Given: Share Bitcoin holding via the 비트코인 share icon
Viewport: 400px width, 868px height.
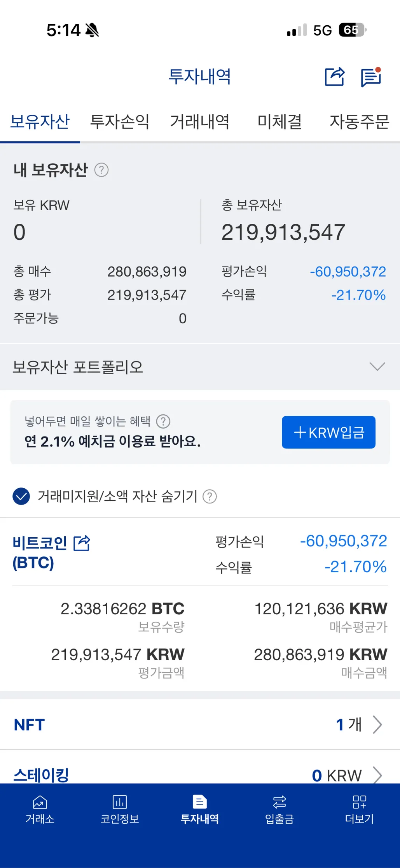Looking at the screenshot, I should pyautogui.click(x=82, y=543).
